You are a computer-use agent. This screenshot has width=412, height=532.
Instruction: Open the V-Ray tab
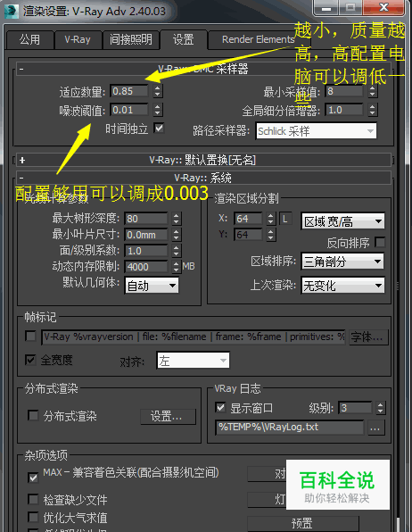click(78, 40)
